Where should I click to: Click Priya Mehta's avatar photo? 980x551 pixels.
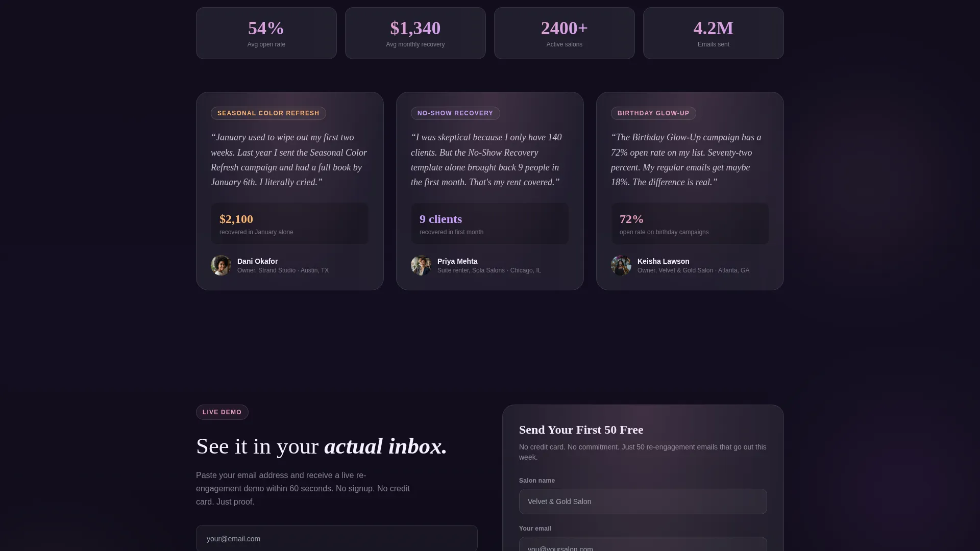(x=421, y=265)
